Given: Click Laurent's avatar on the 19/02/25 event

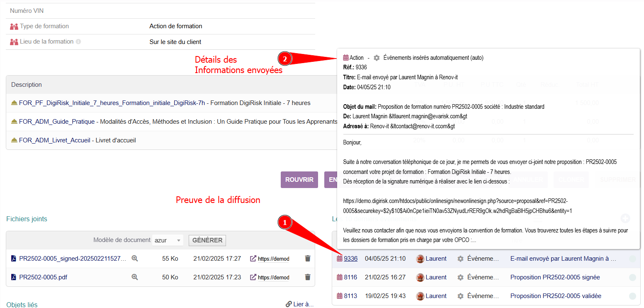Looking at the screenshot, I should pyautogui.click(x=420, y=296).
